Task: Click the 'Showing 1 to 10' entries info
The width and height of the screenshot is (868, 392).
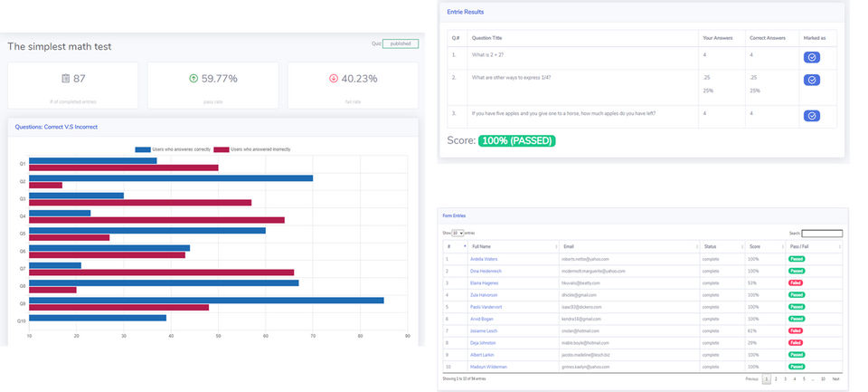Action: (465, 378)
